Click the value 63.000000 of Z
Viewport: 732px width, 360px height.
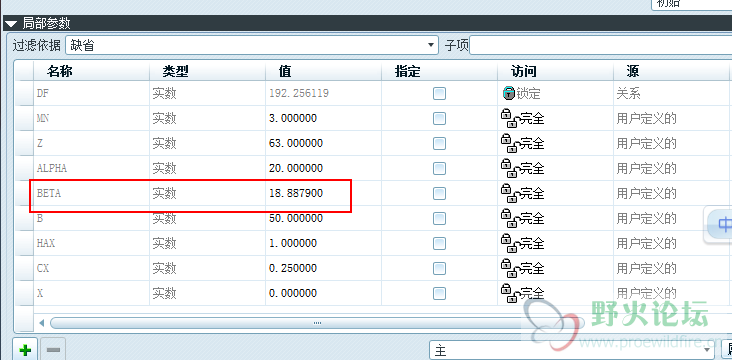click(x=296, y=143)
